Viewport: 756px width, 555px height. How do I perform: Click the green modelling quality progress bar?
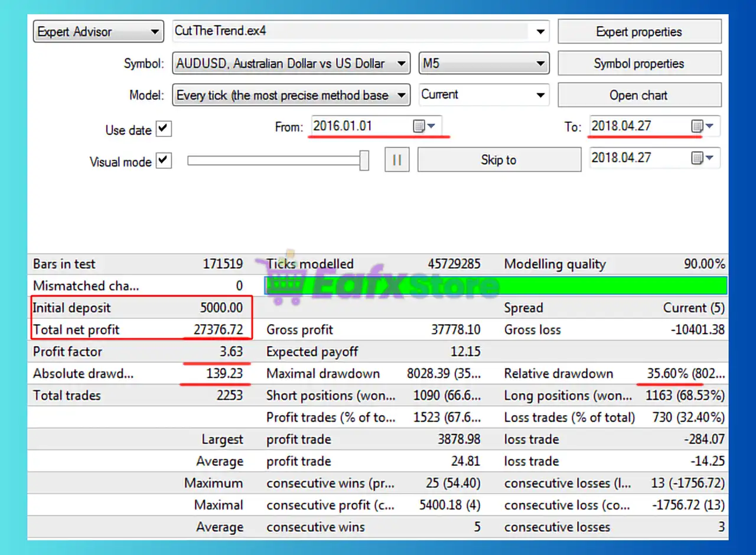pyautogui.click(x=614, y=286)
